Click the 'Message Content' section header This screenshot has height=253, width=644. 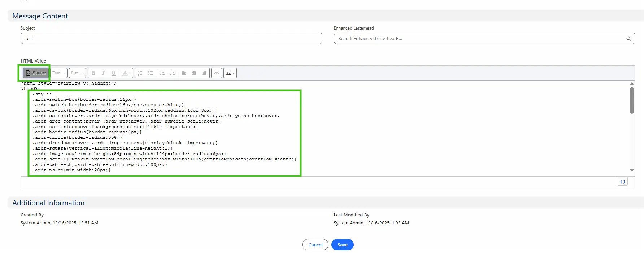(40, 16)
